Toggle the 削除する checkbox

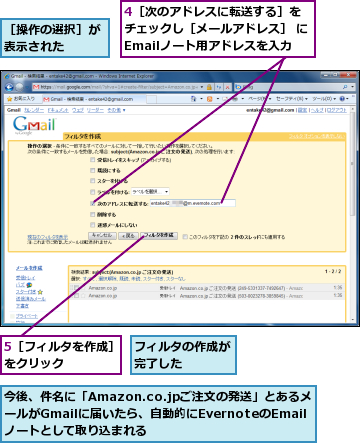93,214
